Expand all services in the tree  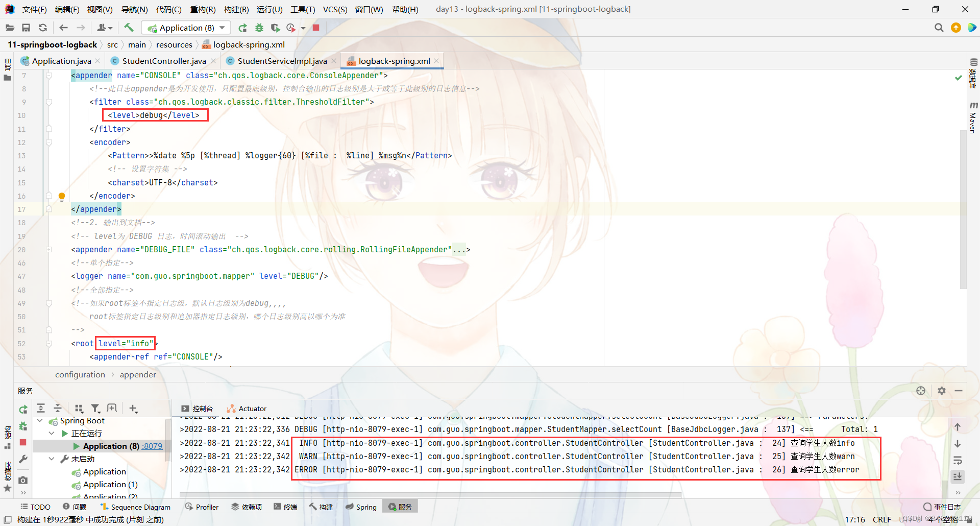coord(41,408)
